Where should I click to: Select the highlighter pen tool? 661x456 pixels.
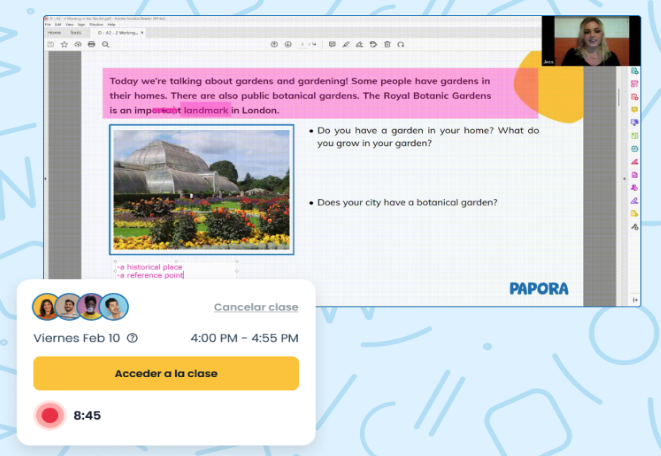coord(346,45)
